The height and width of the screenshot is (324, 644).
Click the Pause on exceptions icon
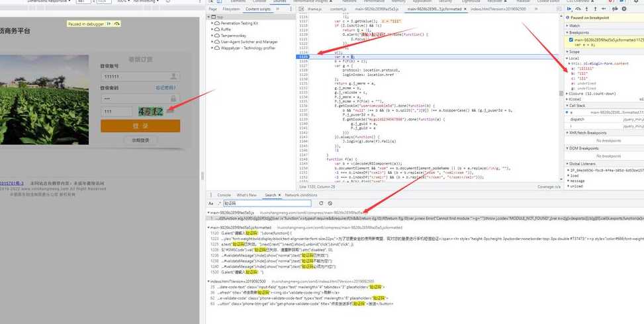pos(624,9)
